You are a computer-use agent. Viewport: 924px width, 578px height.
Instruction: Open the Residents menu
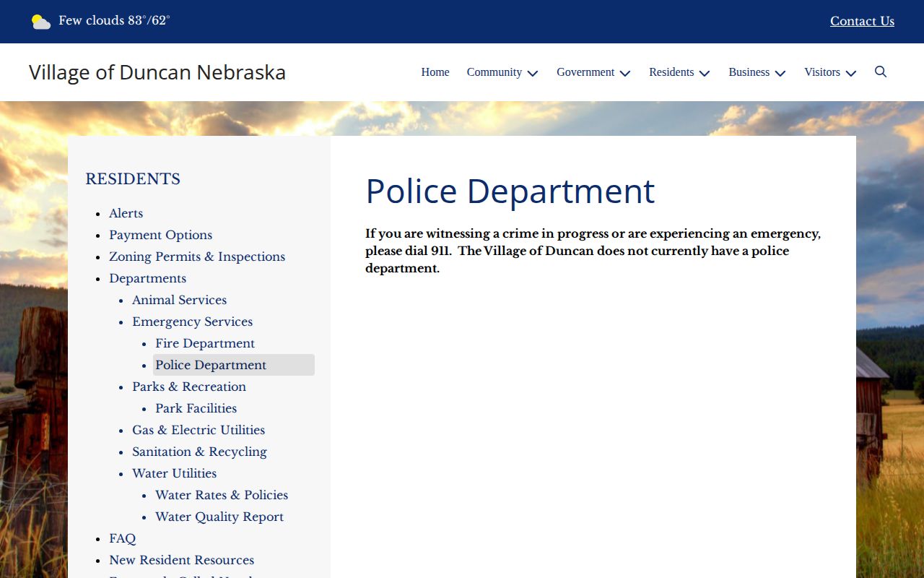coord(671,72)
